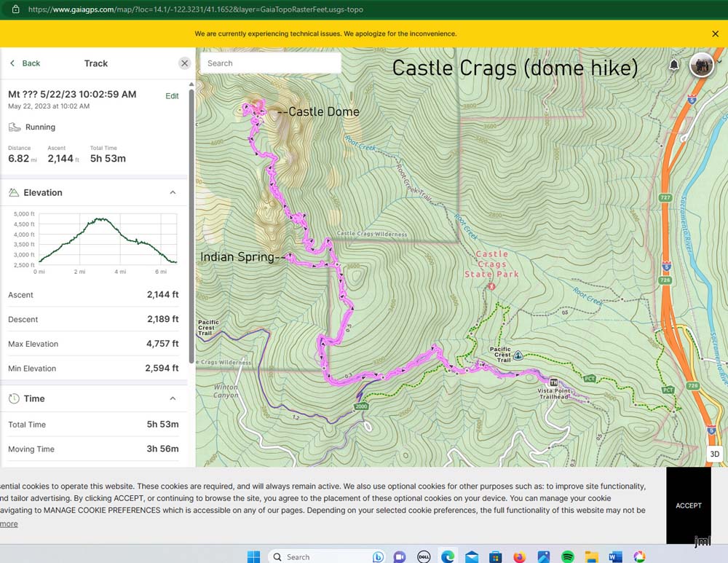The image size is (728, 563).
Task: Edit the track name and details
Action: coord(172,96)
